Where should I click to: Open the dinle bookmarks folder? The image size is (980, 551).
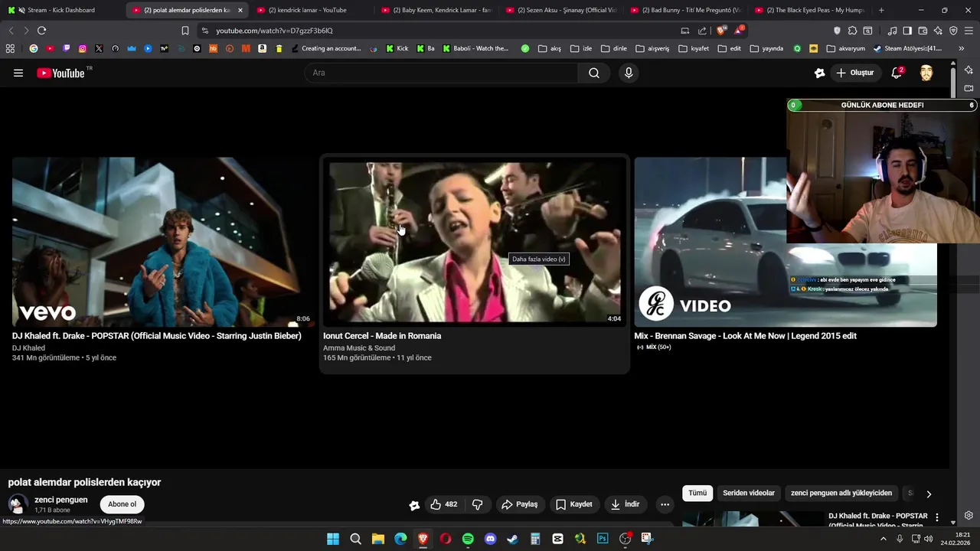tap(614, 48)
